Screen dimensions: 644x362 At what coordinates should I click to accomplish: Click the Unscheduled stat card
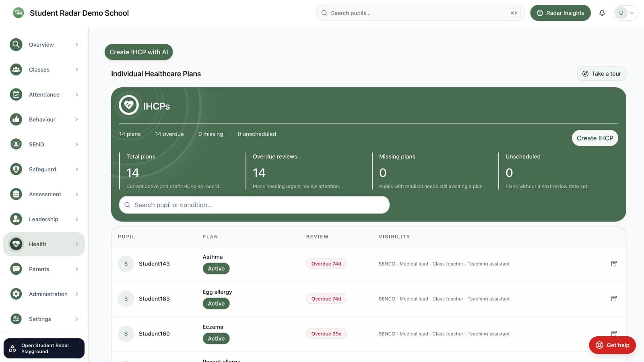click(558, 171)
